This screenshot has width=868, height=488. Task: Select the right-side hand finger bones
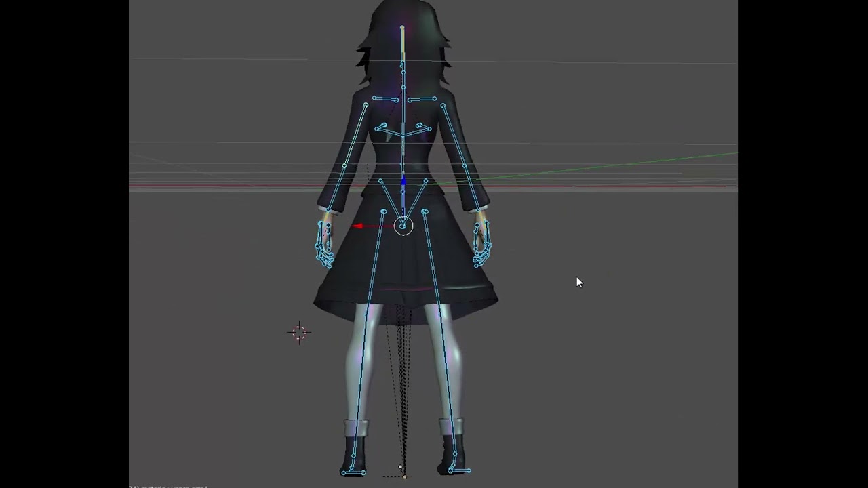point(482,243)
